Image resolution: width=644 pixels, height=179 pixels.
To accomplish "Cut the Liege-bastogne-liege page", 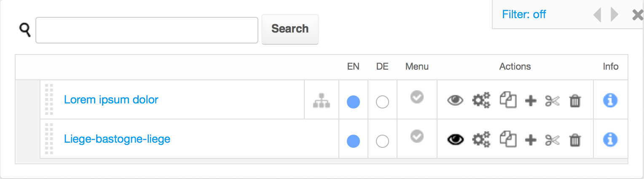I will coord(552,140).
